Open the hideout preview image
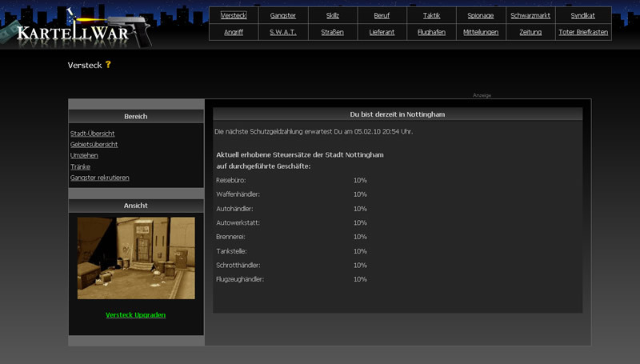 point(136,258)
